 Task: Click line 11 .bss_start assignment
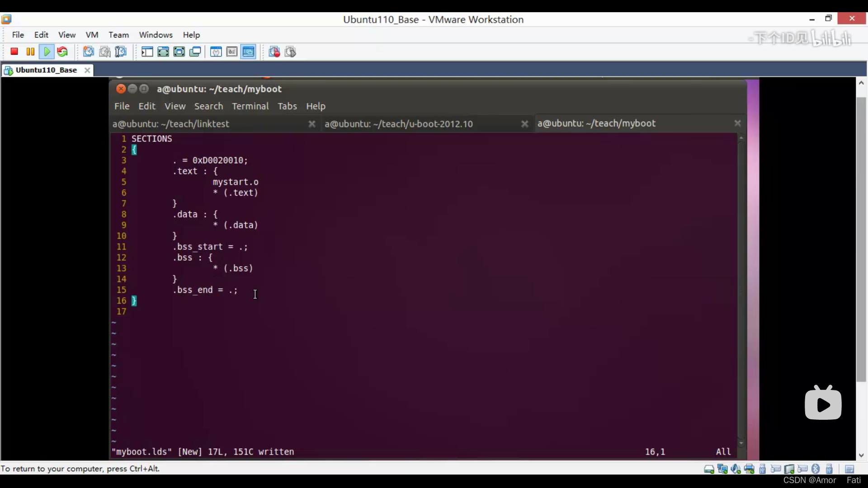click(x=210, y=246)
